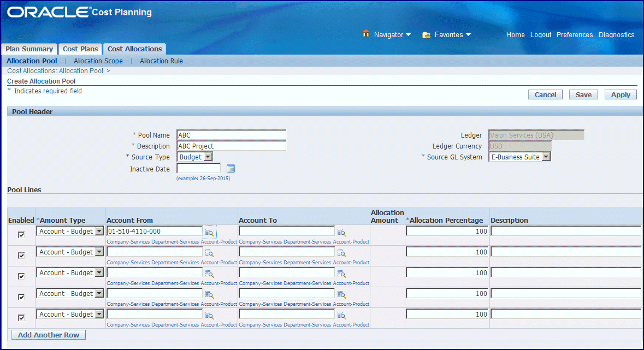
Task: Click Add Another Row button
Action: [x=49, y=335]
